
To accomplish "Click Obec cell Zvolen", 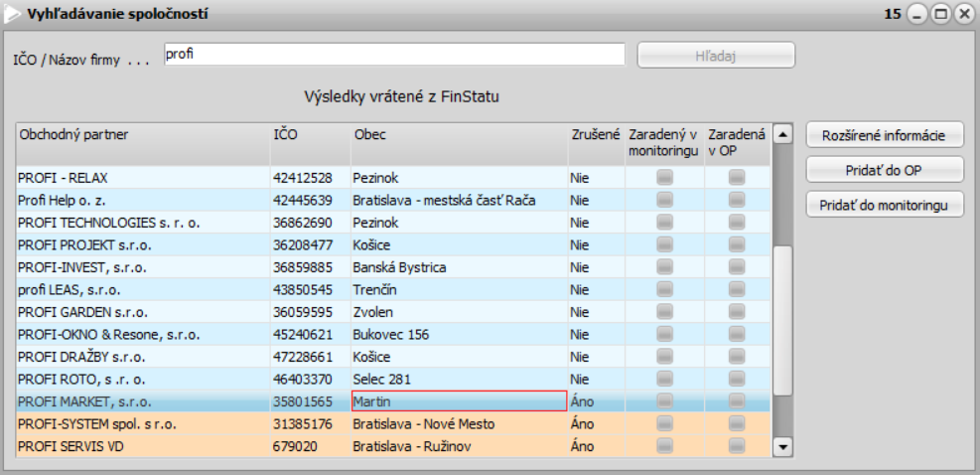I will (460, 312).
